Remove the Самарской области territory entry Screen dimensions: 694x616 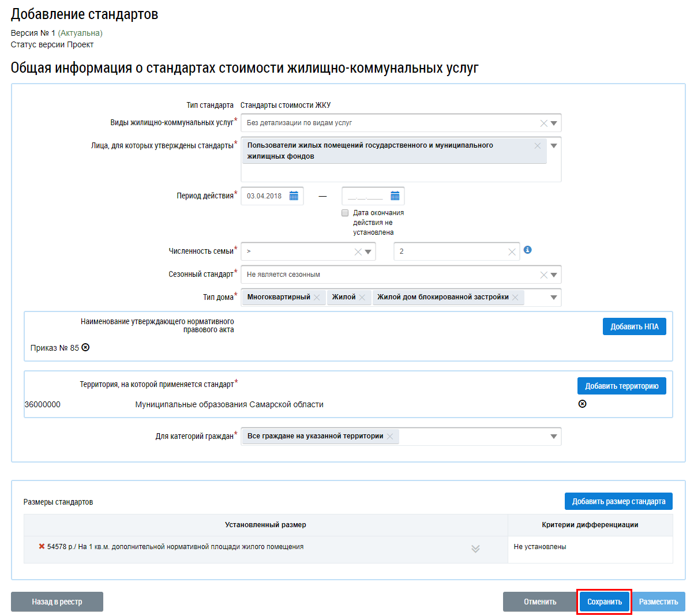pos(582,404)
